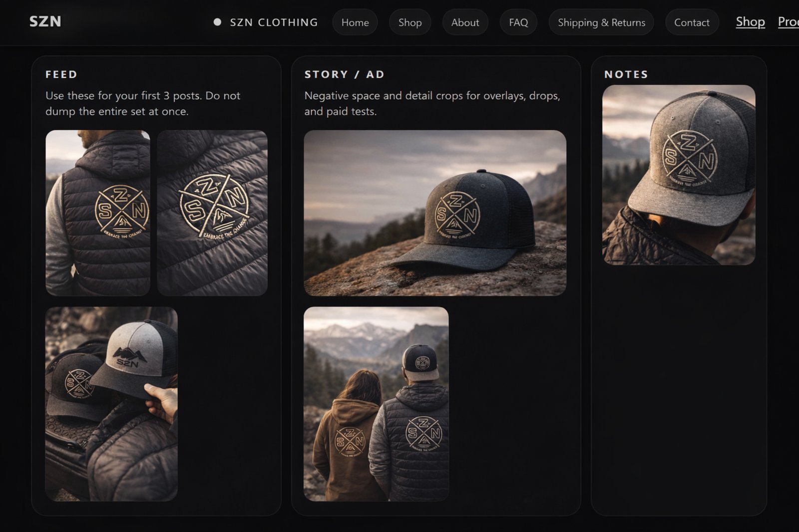Open the Shipping & Returns page
Viewport: 799px width, 532px height.
(x=601, y=22)
